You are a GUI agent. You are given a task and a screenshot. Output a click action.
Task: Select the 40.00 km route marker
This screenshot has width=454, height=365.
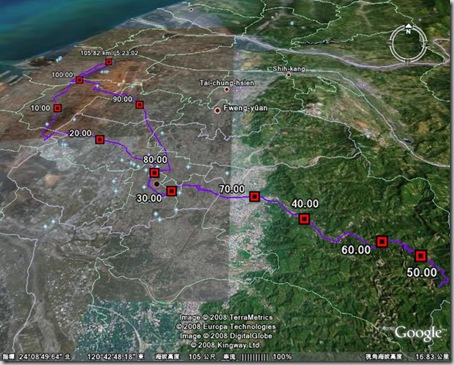click(304, 219)
